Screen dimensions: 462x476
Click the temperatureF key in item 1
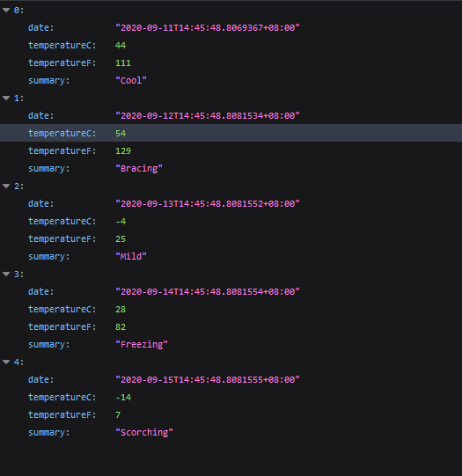click(62, 150)
